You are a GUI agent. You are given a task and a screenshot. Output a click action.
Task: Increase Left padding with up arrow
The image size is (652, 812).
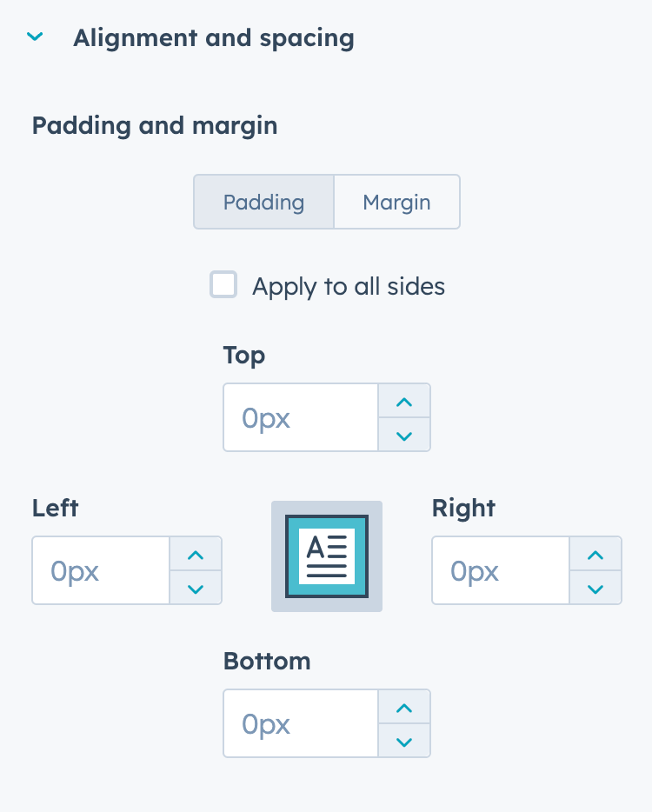tap(195, 554)
